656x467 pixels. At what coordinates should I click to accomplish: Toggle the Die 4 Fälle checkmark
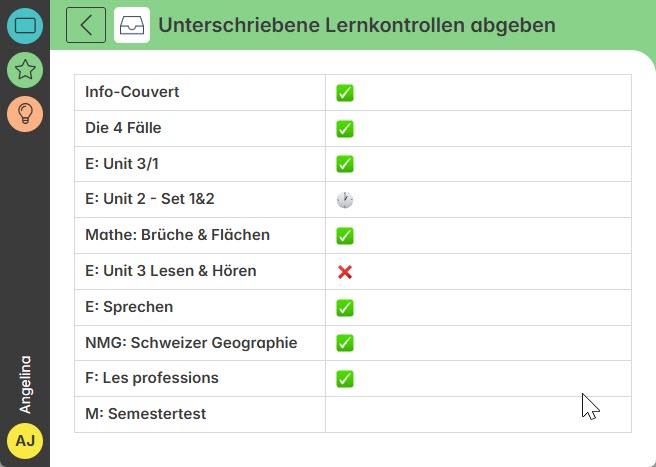(345, 129)
